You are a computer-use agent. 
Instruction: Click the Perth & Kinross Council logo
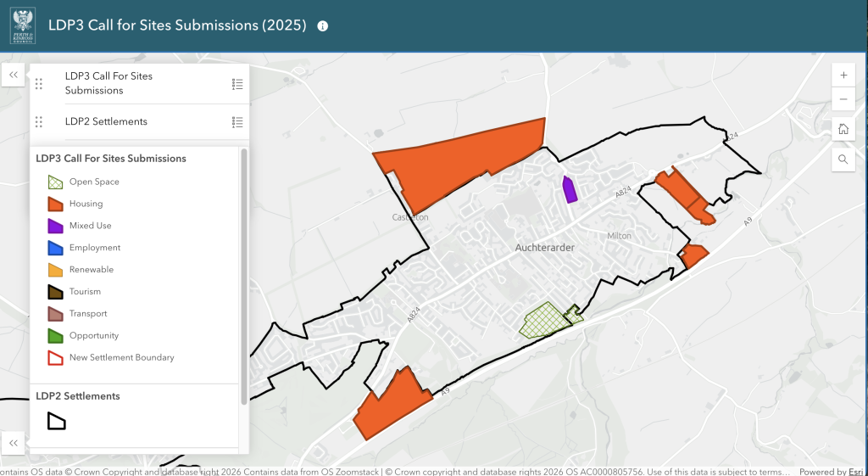[22, 25]
